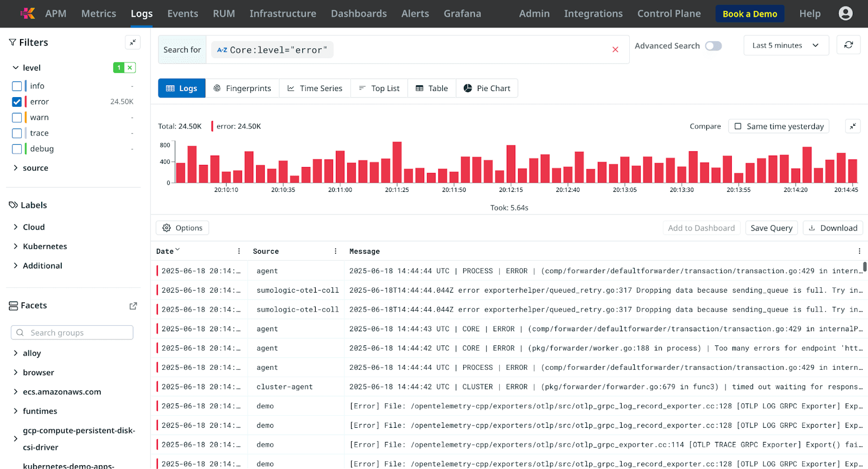Open the cluster-agent log row
Viewport: 868px width, 469px height.
[509, 387]
